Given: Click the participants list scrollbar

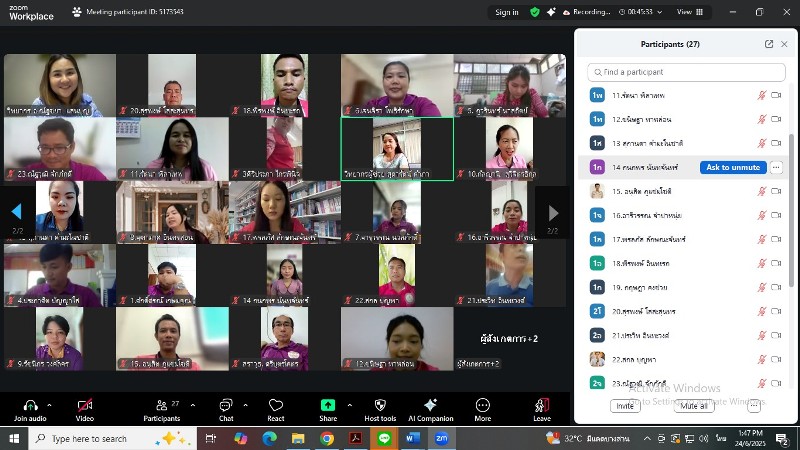Looking at the screenshot, I should (791, 209).
